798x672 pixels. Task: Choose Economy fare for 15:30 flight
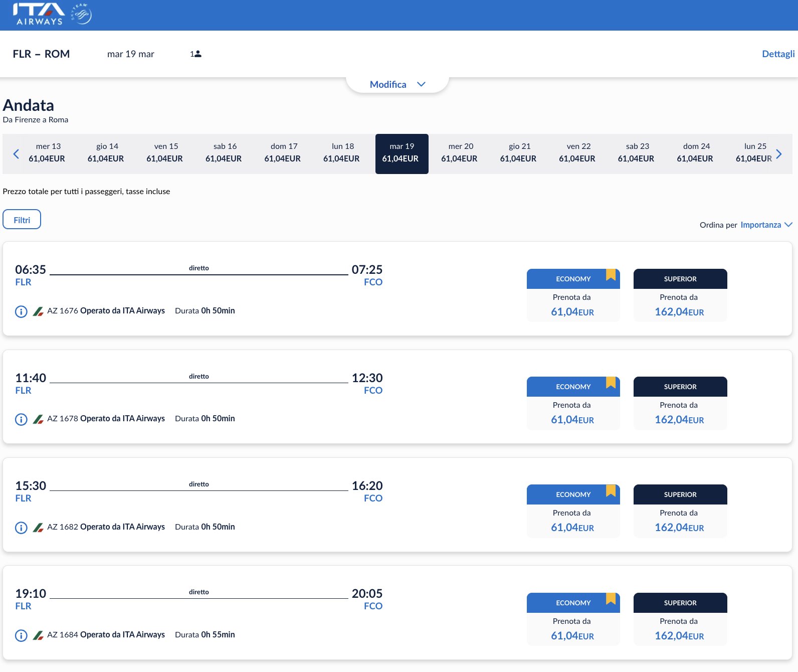(573, 511)
